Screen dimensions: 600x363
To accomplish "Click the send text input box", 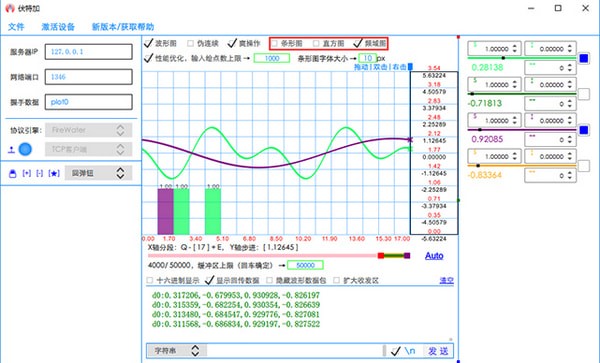I will tap(294, 351).
